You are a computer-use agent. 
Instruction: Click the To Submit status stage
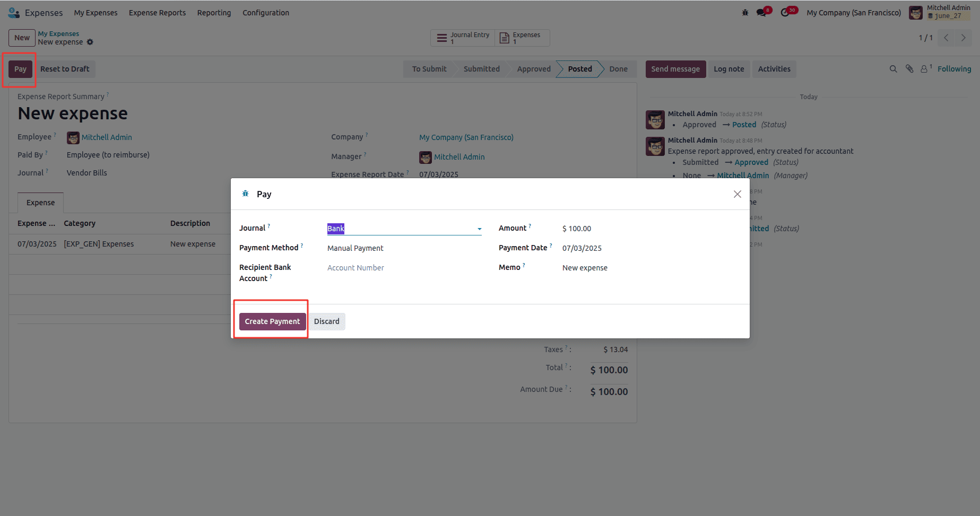[429, 69]
